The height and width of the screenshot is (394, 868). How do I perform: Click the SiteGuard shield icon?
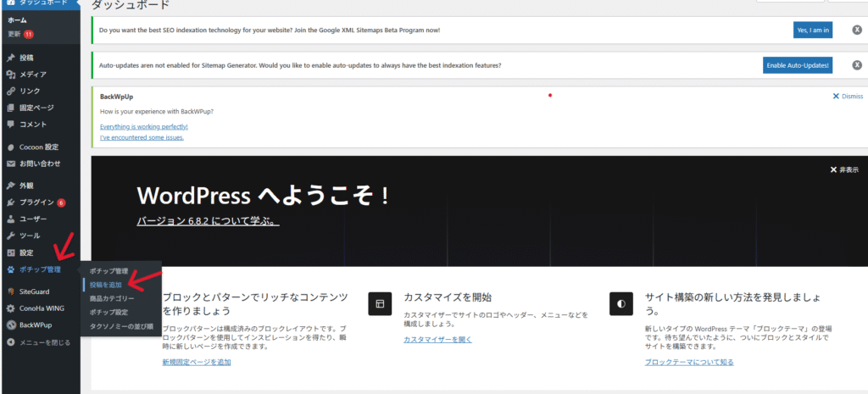point(10,291)
